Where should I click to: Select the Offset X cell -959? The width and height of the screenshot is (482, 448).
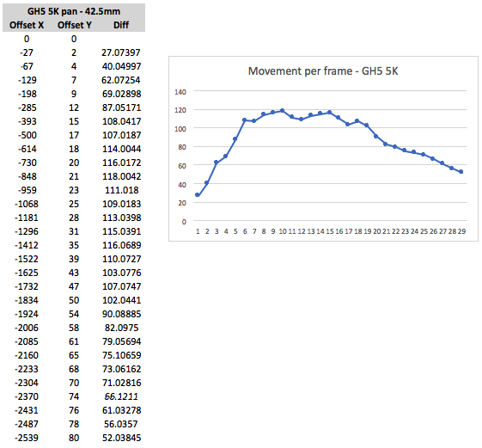coord(27,190)
